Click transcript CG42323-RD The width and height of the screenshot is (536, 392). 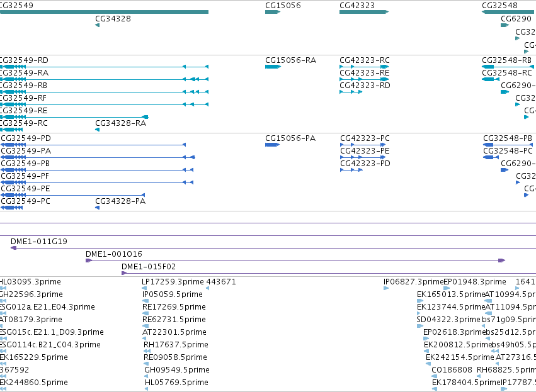click(x=351, y=92)
